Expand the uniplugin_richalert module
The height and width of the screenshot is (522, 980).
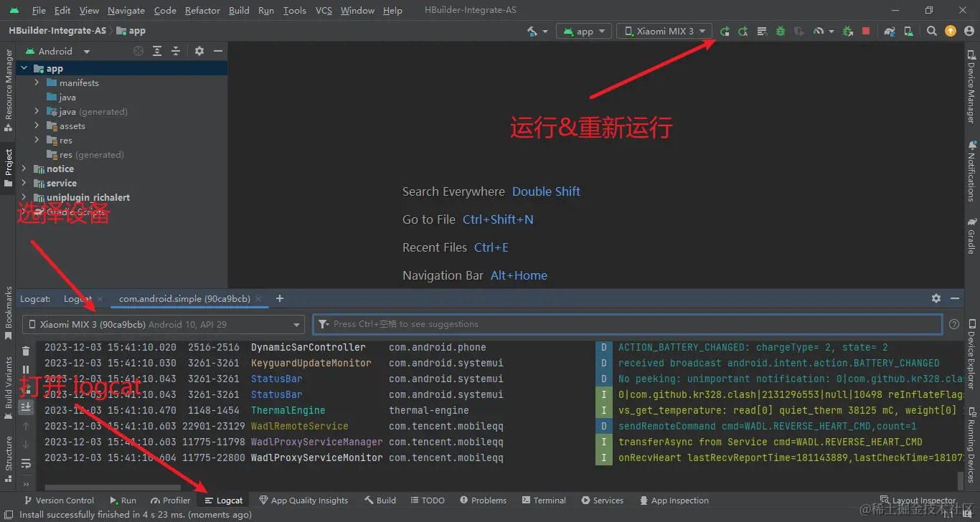24,198
